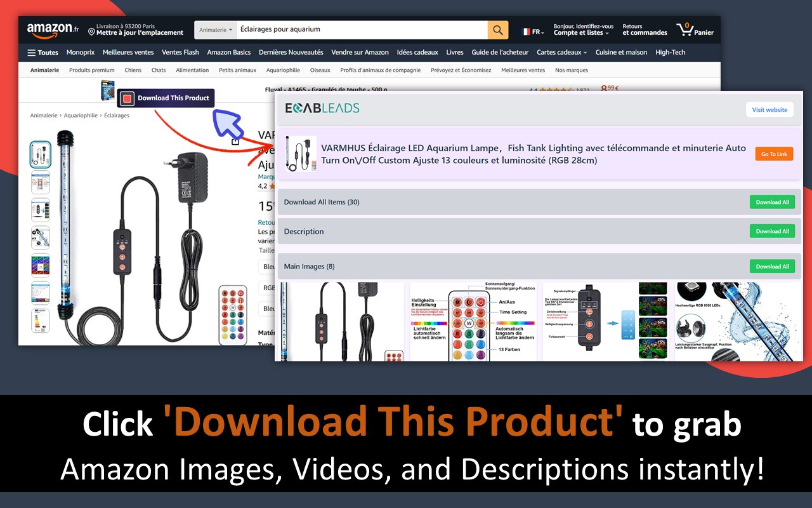Image resolution: width=812 pixels, height=508 pixels.
Task: Open the first kit image in the panel
Action: coord(341,321)
